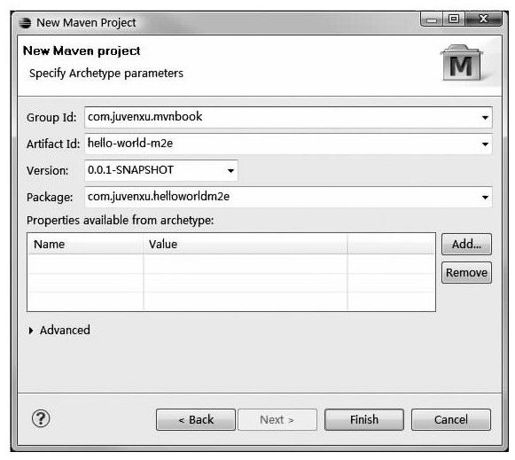Maximize the New Maven Project window
The image size is (515, 460).
[x=453, y=19]
